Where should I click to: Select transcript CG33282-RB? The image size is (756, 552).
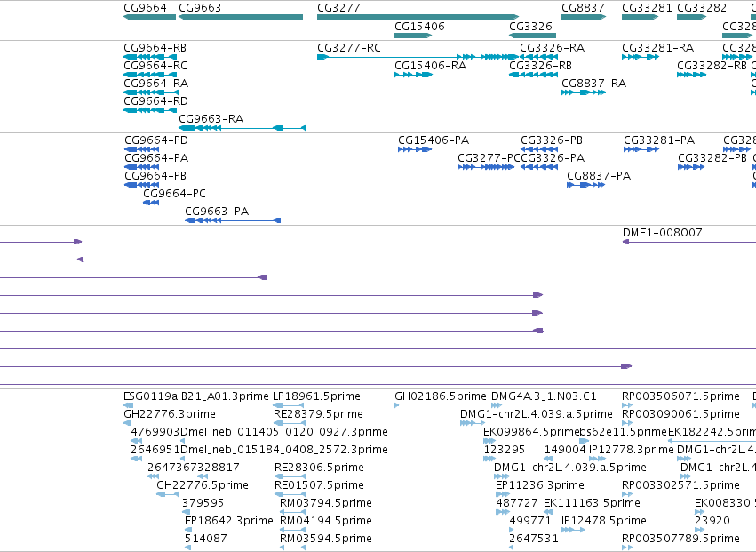(x=712, y=66)
